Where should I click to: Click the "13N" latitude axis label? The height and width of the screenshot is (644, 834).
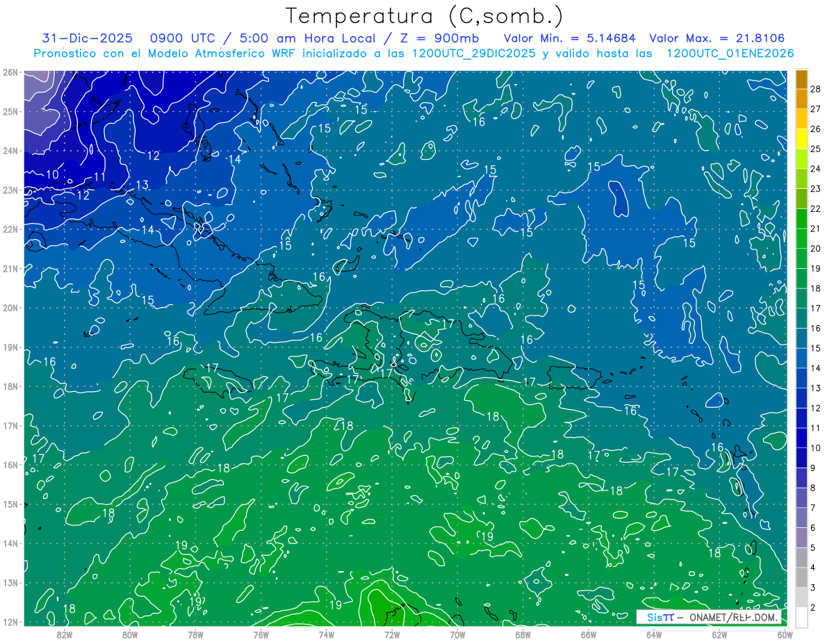(10, 582)
